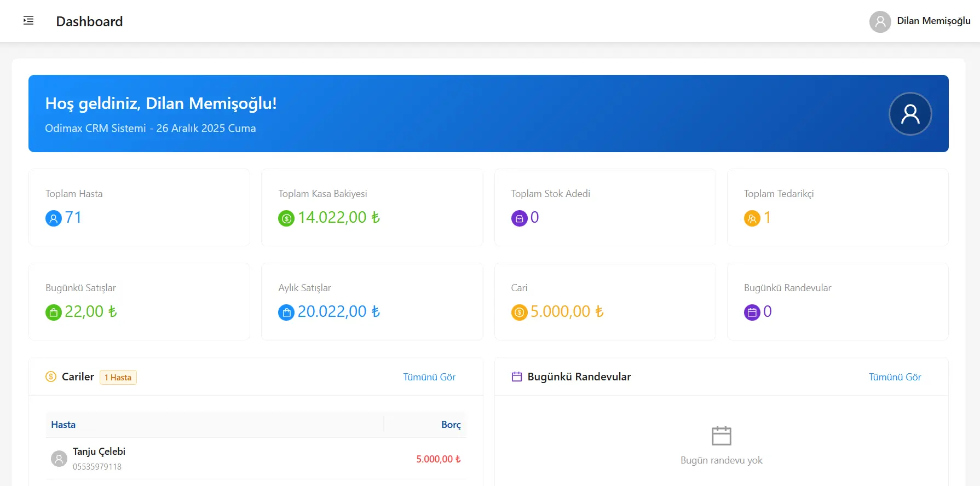
Task: Click the green shopping bag icon for today's sales
Action: coord(54,313)
